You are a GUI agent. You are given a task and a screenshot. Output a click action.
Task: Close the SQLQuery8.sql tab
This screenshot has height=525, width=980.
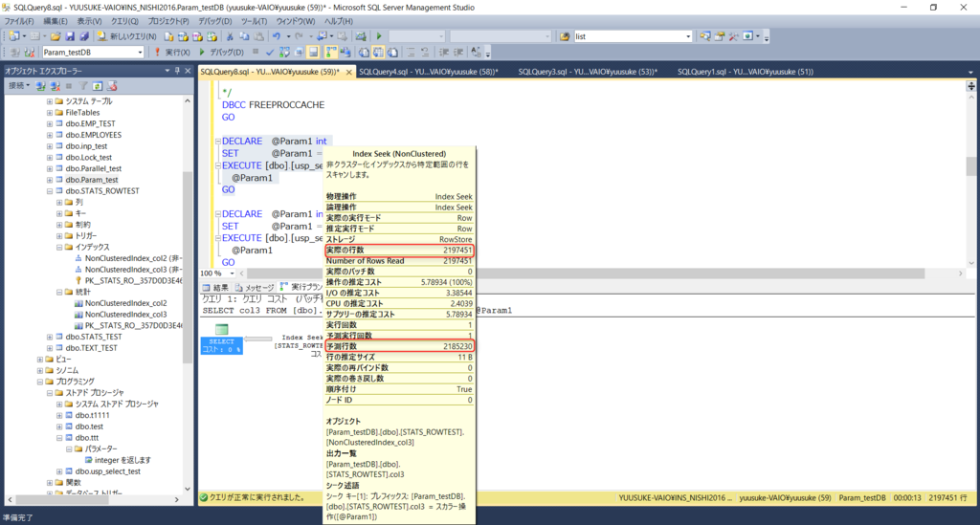tap(348, 72)
